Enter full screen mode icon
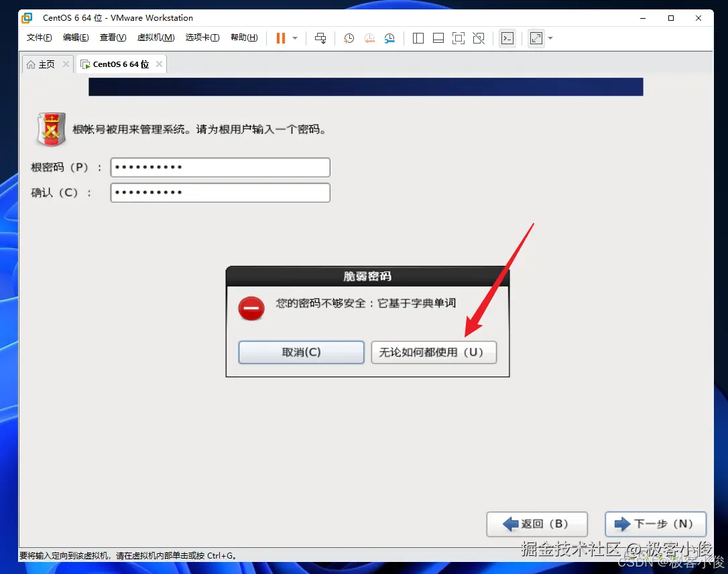Screen dimensions: 728x574 (459, 38)
